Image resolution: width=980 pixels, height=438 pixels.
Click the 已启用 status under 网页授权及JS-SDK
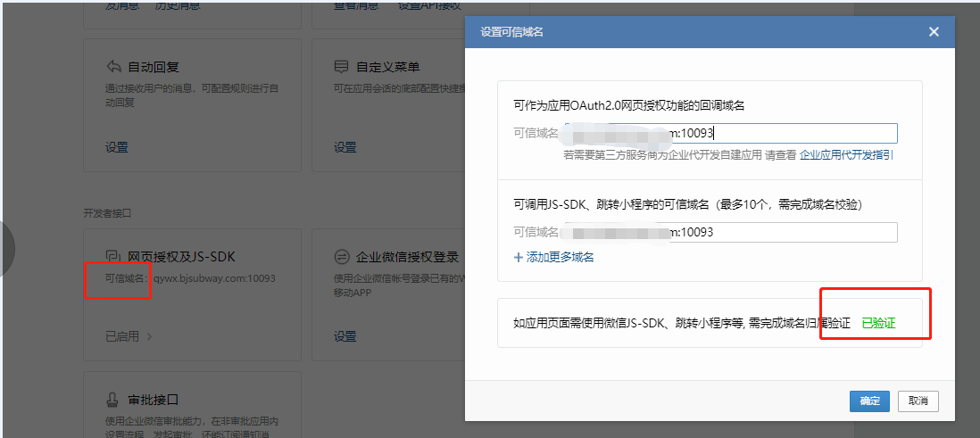pos(122,336)
